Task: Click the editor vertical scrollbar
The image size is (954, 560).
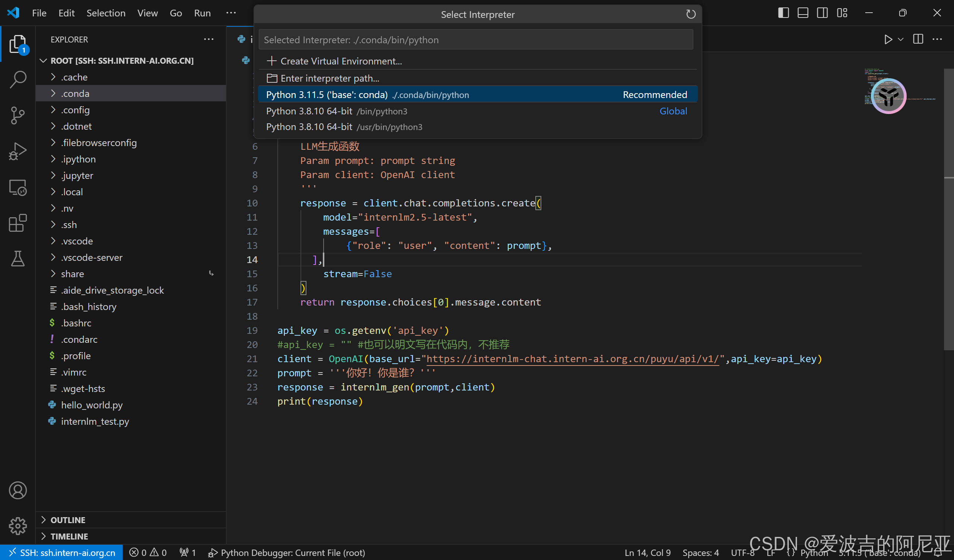Action: (948, 227)
